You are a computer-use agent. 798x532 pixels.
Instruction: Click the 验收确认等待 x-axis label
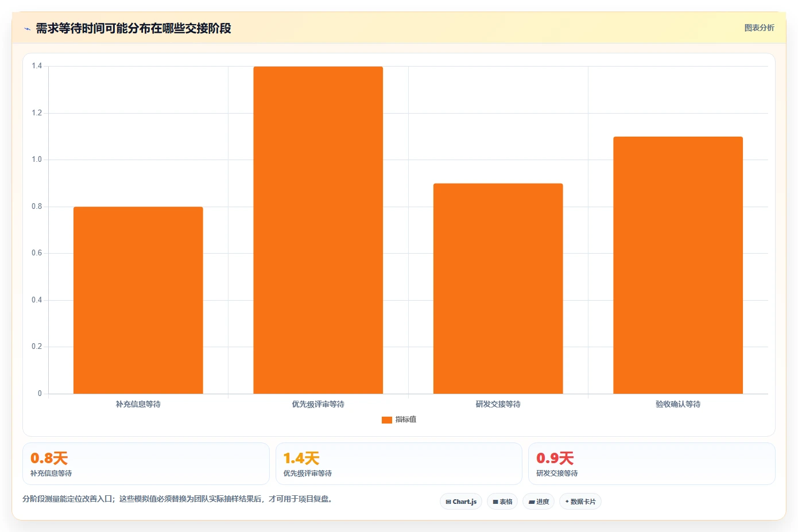678,404
